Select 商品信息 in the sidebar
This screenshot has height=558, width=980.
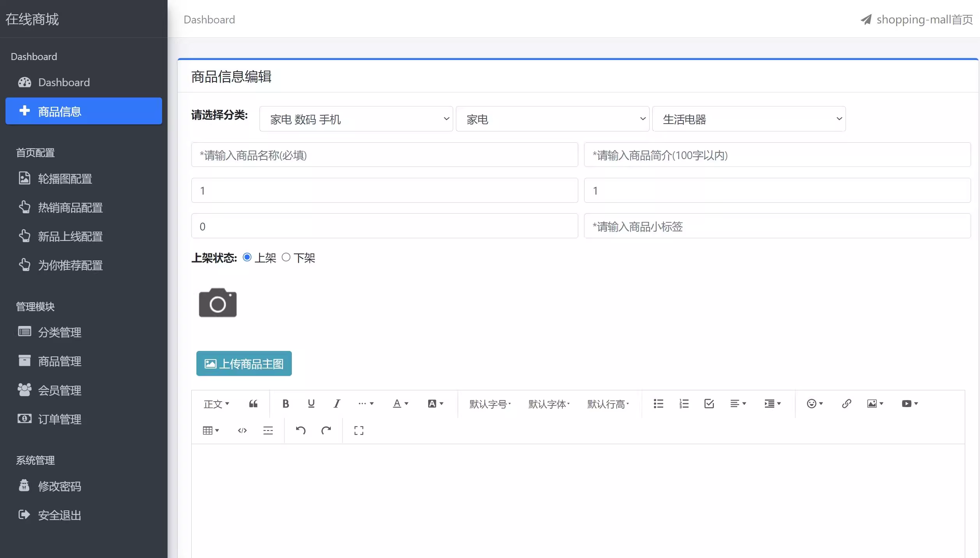[84, 111]
